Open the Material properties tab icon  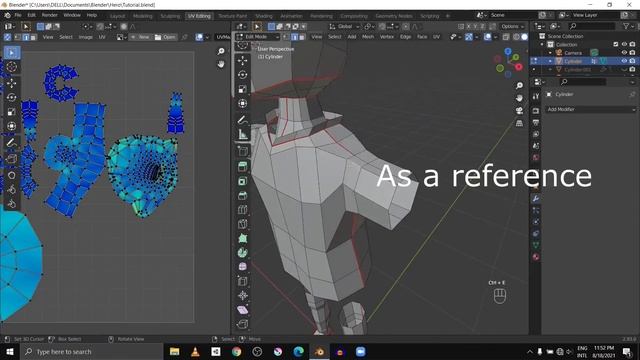[x=536, y=257]
